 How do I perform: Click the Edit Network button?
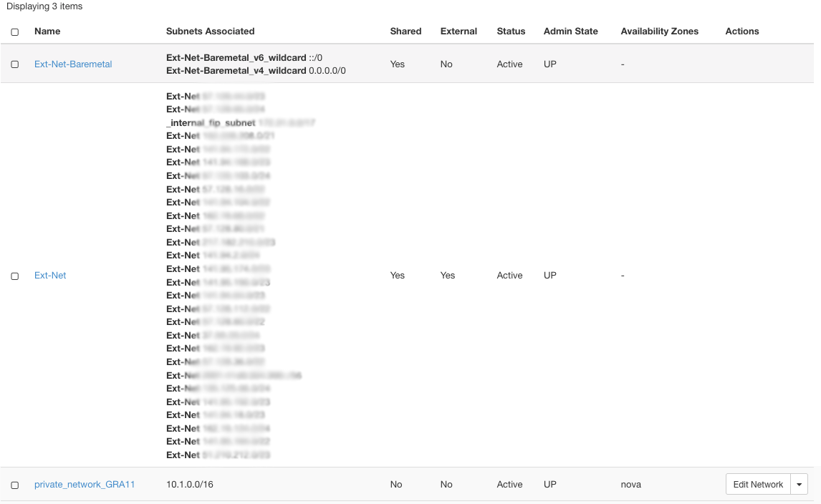coord(757,484)
